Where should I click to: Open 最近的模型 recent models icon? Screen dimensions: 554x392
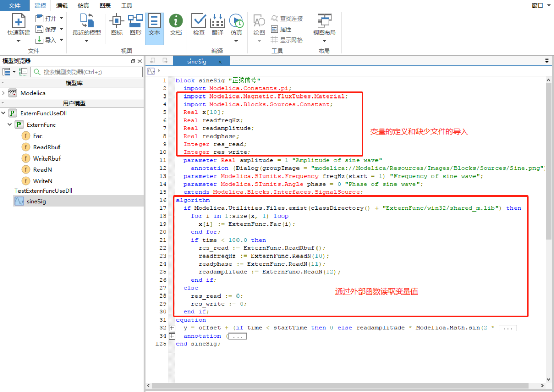coord(87,21)
